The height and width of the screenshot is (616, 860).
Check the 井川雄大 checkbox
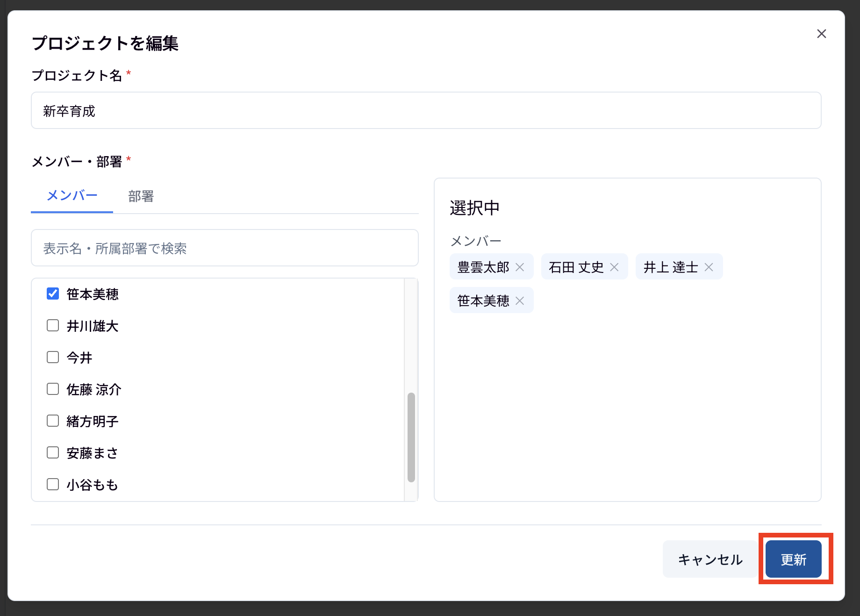pyautogui.click(x=52, y=325)
